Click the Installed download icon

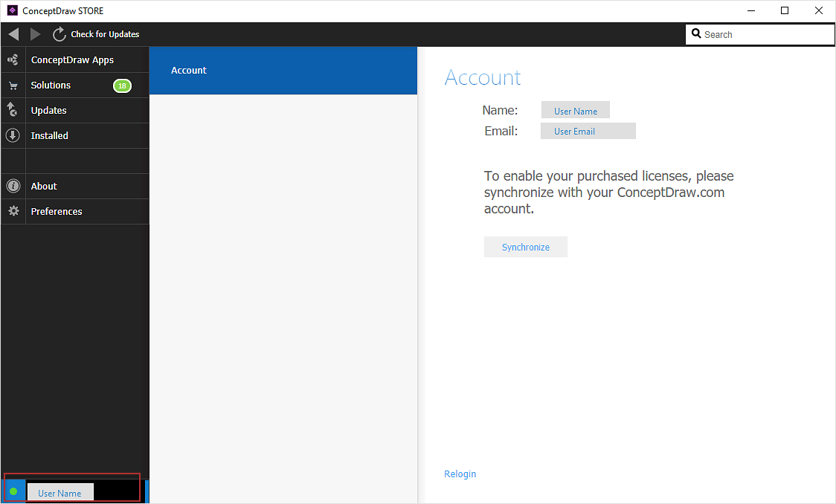click(x=13, y=135)
